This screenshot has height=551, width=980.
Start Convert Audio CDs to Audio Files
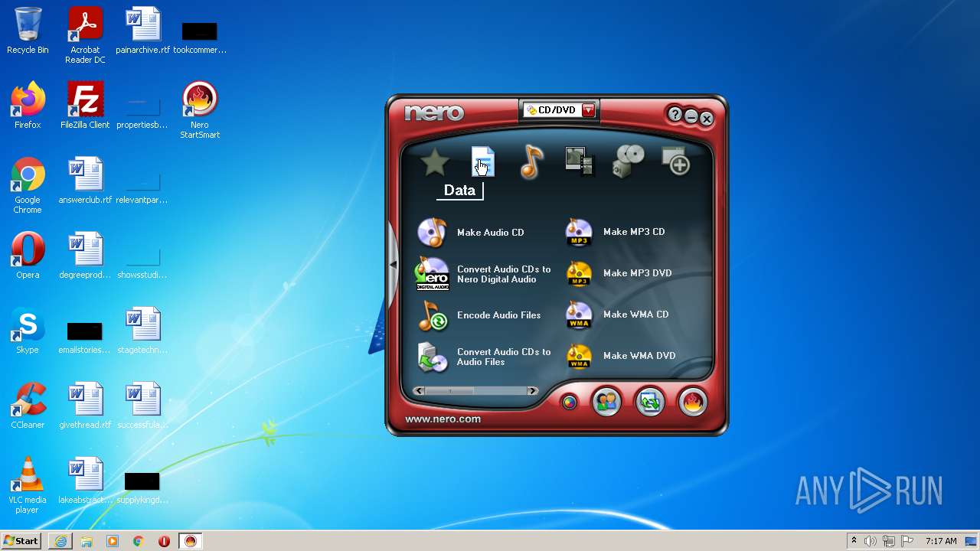point(484,357)
